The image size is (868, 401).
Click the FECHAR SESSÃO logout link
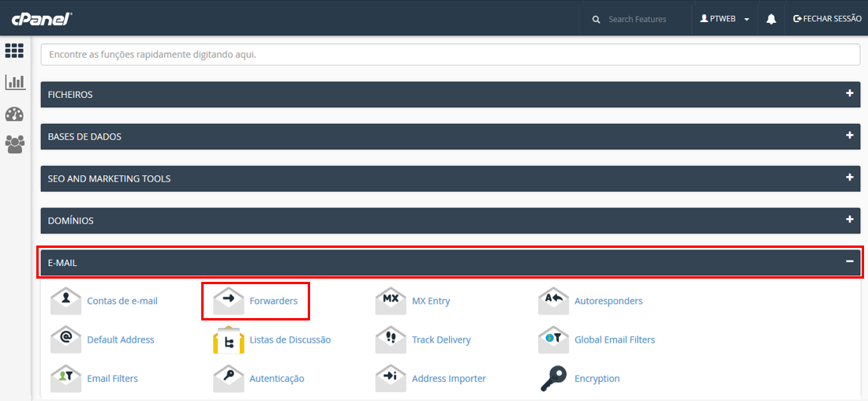827,19
